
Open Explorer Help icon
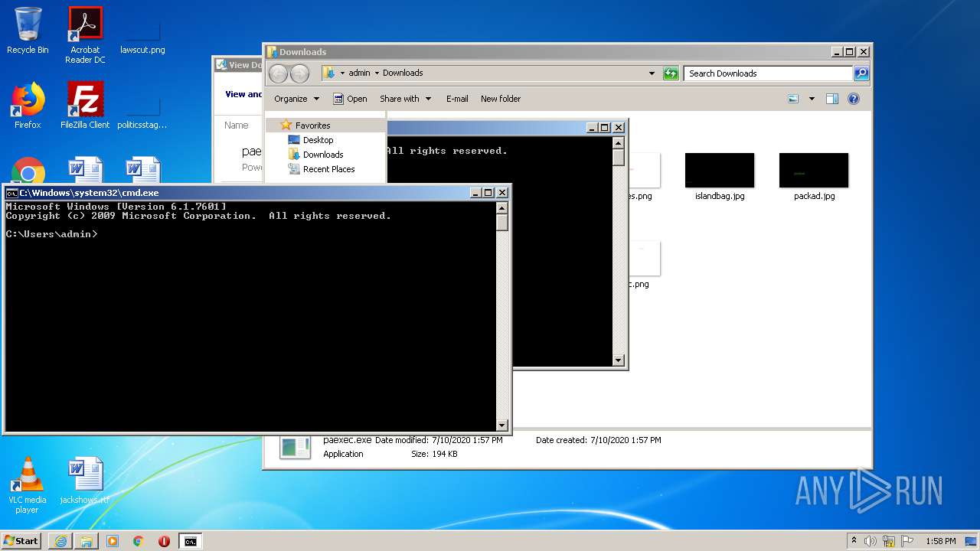tap(854, 99)
